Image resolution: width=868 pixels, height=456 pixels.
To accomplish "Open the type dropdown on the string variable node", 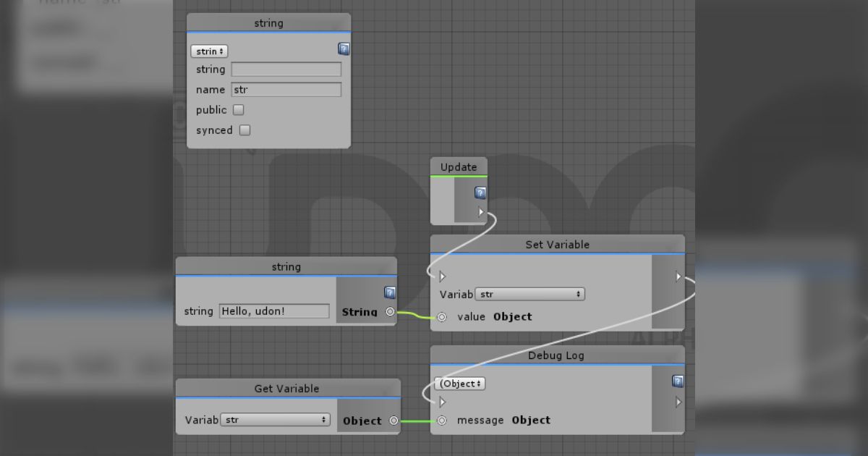I will pos(209,51).
